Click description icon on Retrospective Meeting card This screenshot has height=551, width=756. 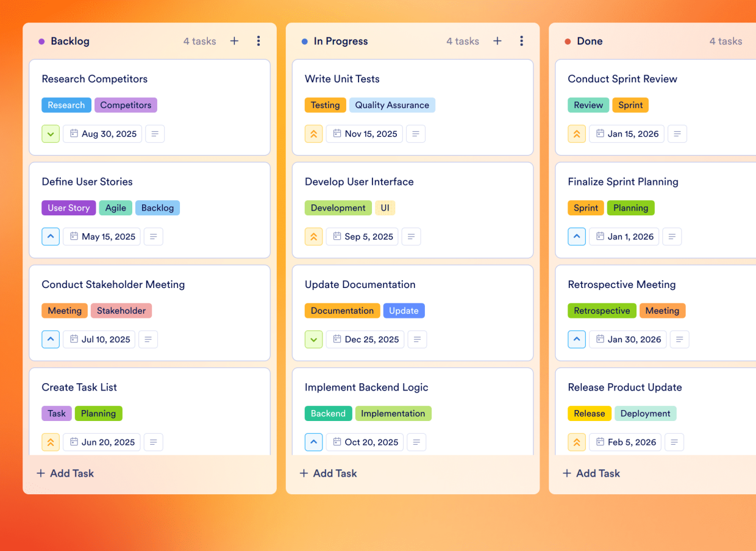679,339
